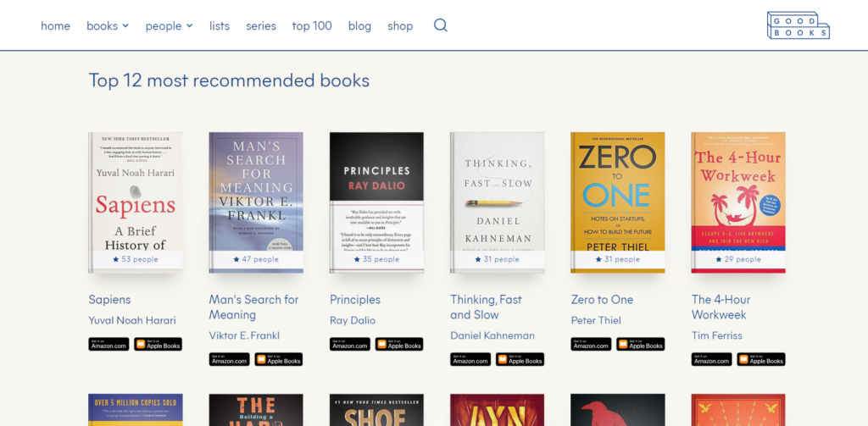The image size is (868, 426).
Task: Amazon.com badge under Man's Search for Meaning
Action: pos(229,360)
